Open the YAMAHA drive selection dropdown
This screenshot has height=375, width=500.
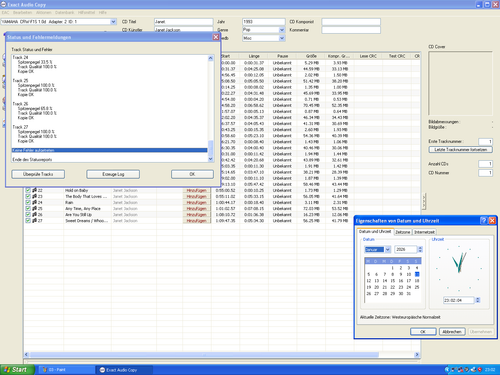[113, 22]
